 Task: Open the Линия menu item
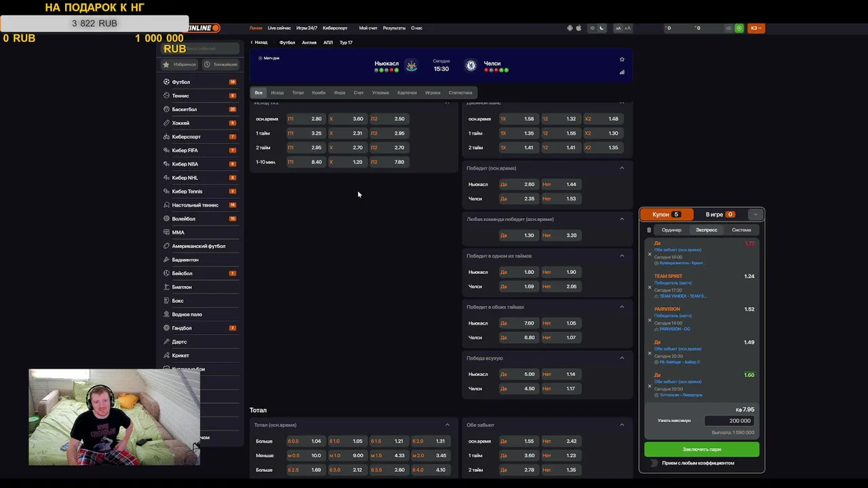tap(256, 28)
